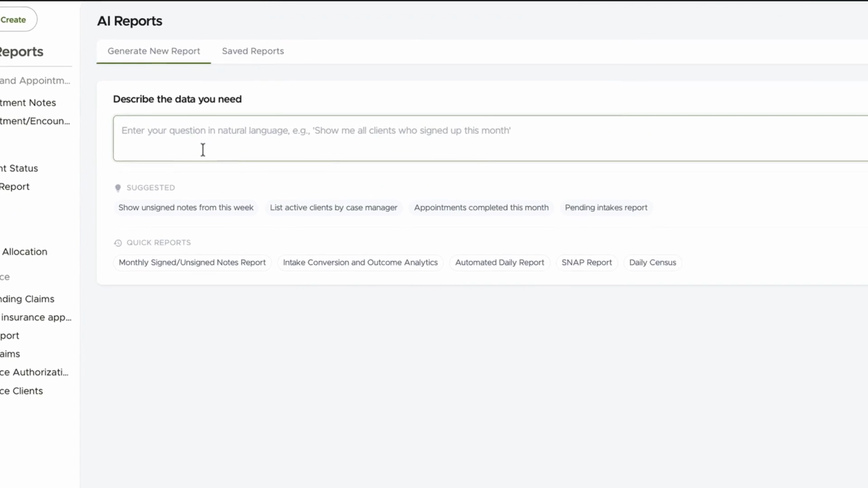868x488 pixels.
Task: Launch the Automated Daily Report
Action: (x=500, y=263)
